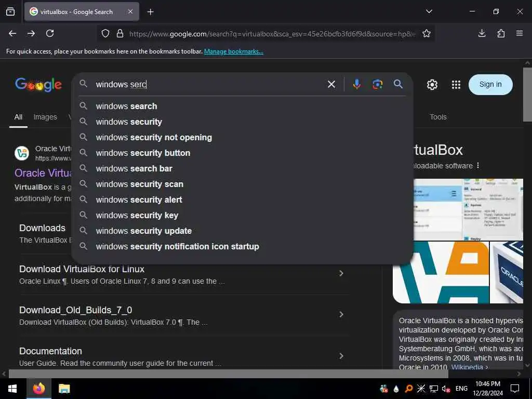Expand Download_Old_Builds_7_0 chevron

click(341, 314)
